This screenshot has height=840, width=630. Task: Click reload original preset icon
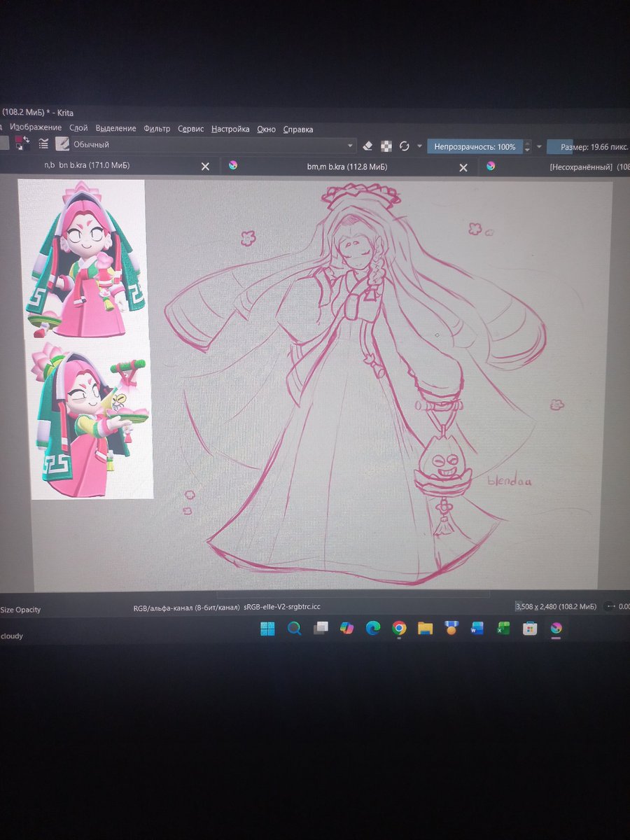pyautogui.click(x=404, y=146)
